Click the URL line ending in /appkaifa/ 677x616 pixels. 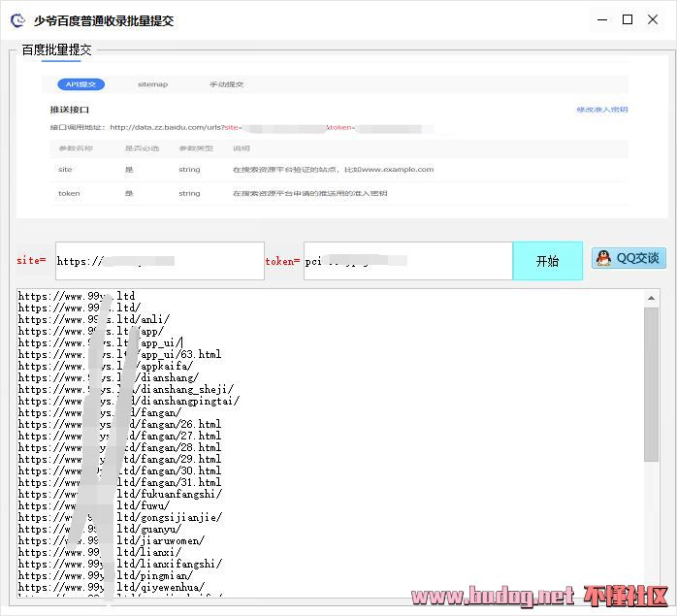[x=106, y=366]
